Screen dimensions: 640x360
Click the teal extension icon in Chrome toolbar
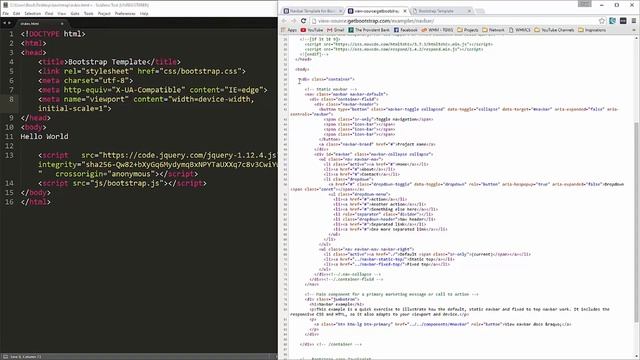[612, 21]
